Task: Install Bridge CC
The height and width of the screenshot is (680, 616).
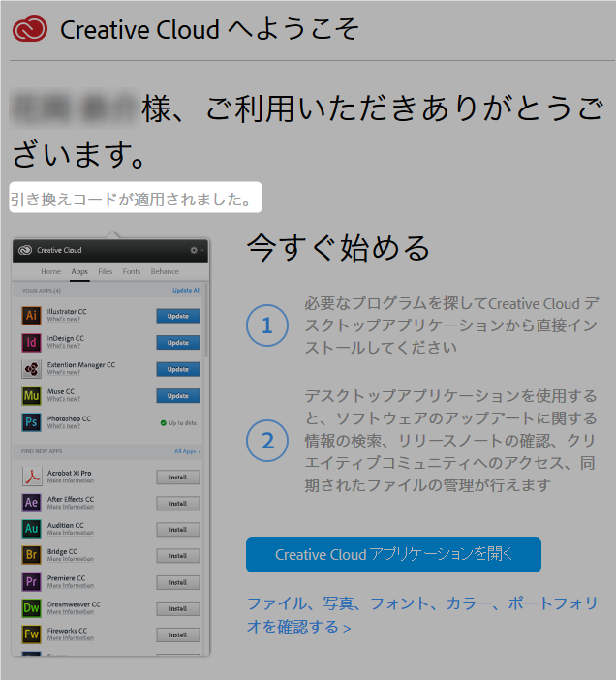Action: pyautogui.click(x=178, y=556)
